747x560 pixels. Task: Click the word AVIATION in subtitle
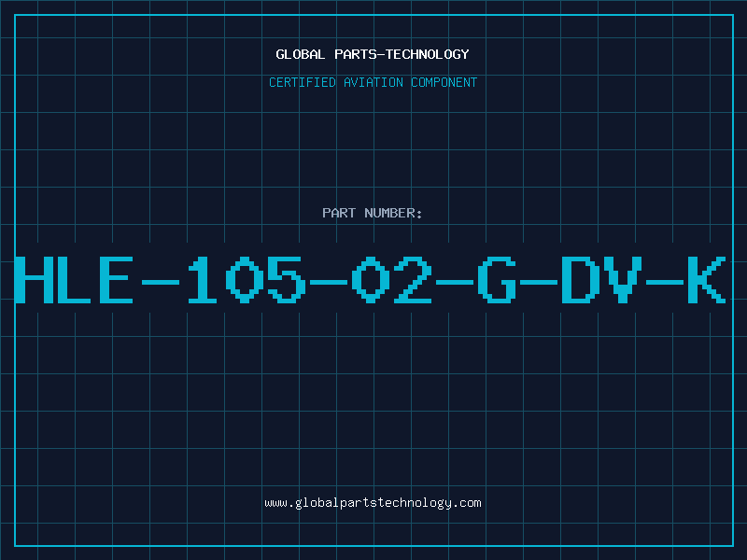(x=373, y=82)
